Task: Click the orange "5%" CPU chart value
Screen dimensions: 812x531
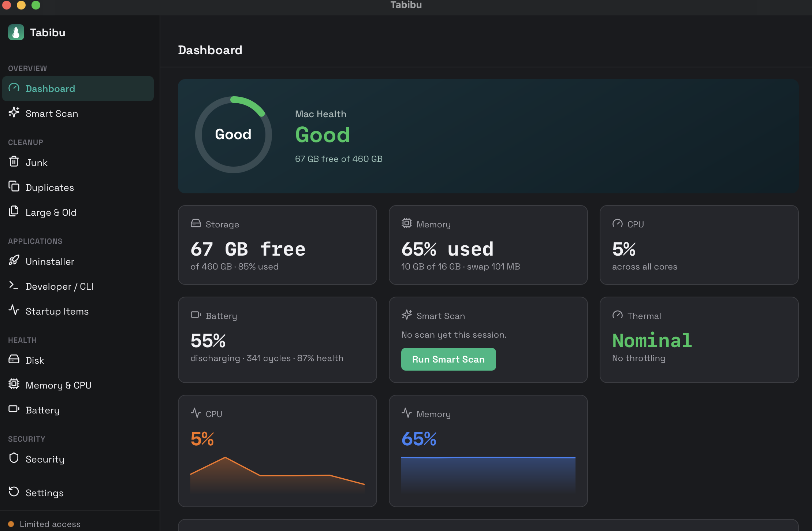Action: click(x=202, y=439)
